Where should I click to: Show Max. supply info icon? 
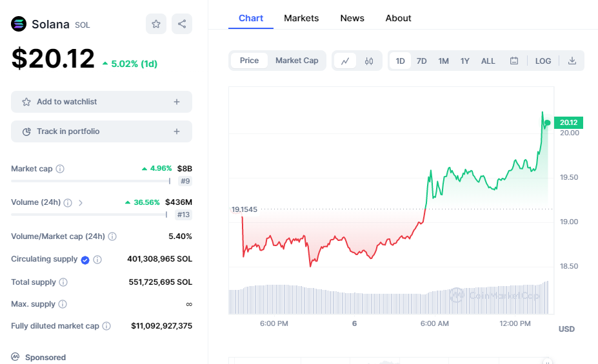pyautogui.click(x=63, y=304)
